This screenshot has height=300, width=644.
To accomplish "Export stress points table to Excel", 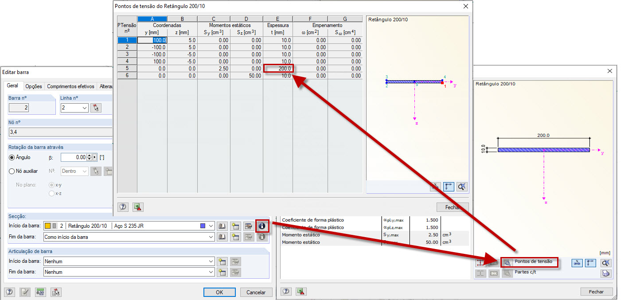I will pyautogui.click(x=138, y=207).
